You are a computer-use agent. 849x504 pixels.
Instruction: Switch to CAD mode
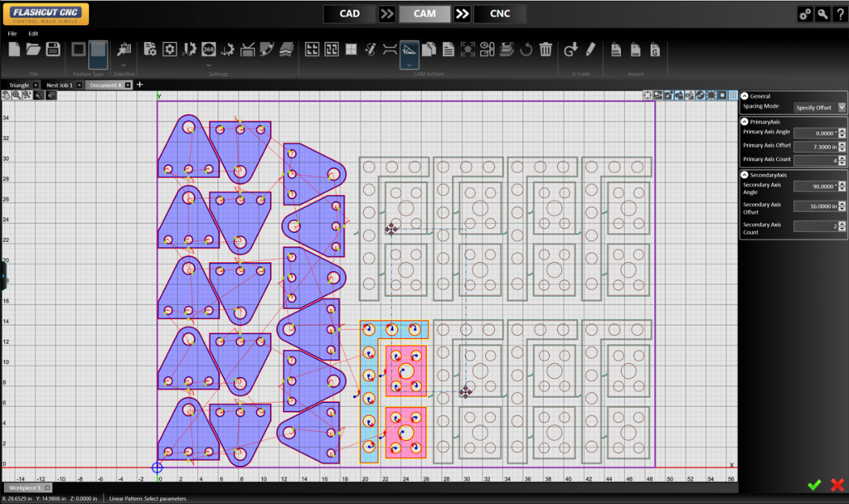(350, 14)
